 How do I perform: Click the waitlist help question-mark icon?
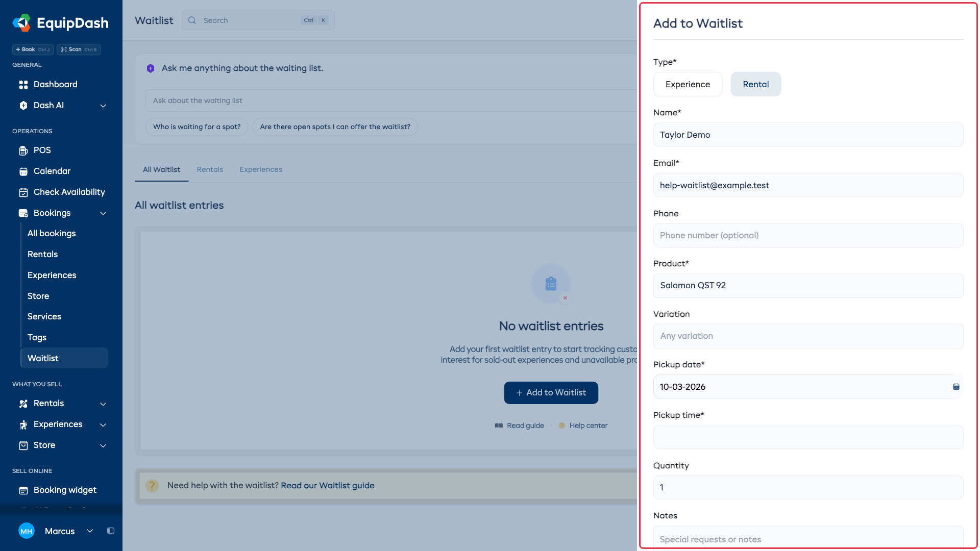[x=152, y=486]
